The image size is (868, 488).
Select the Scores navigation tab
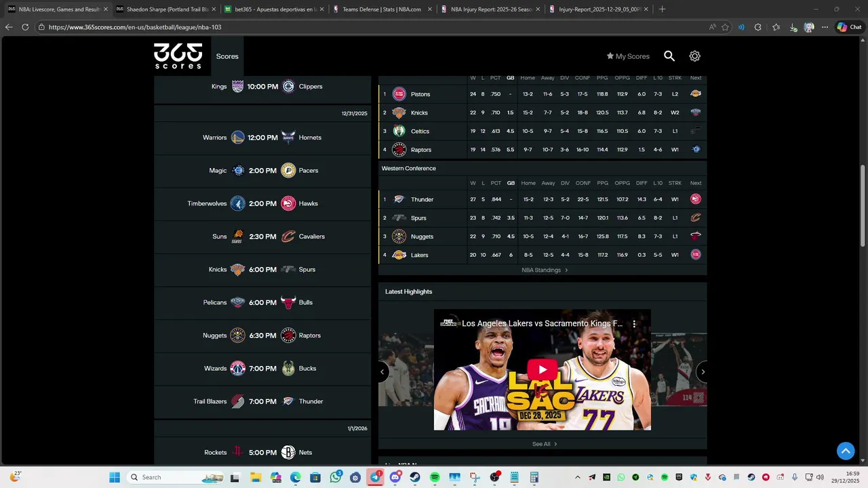pyautogui.click(x=227, y=56)
